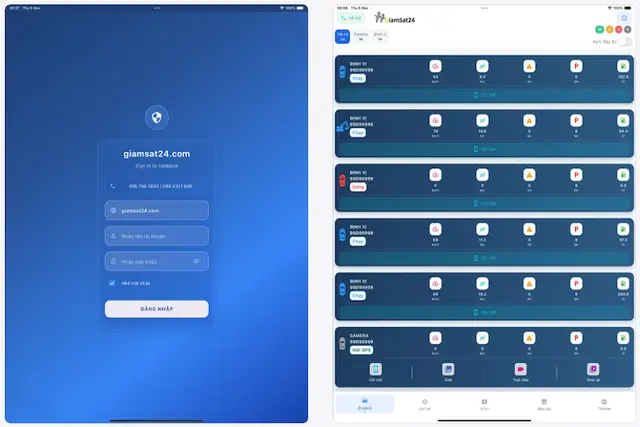
Task: Click parking P icon on the 'Dừng' card
Action: pos(576,175)
